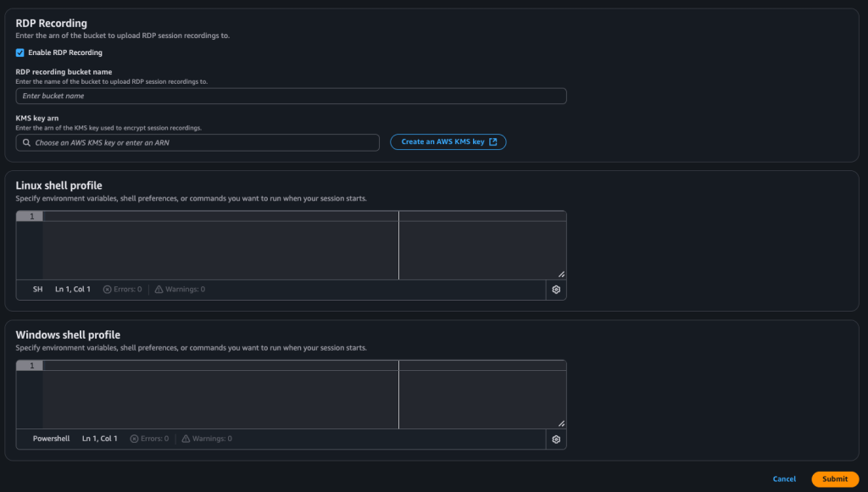Show Warnings in Linux shell editor status bar
Image resolution: width=868 pixels, height=492 pixels.
click(x=180, y=290)
